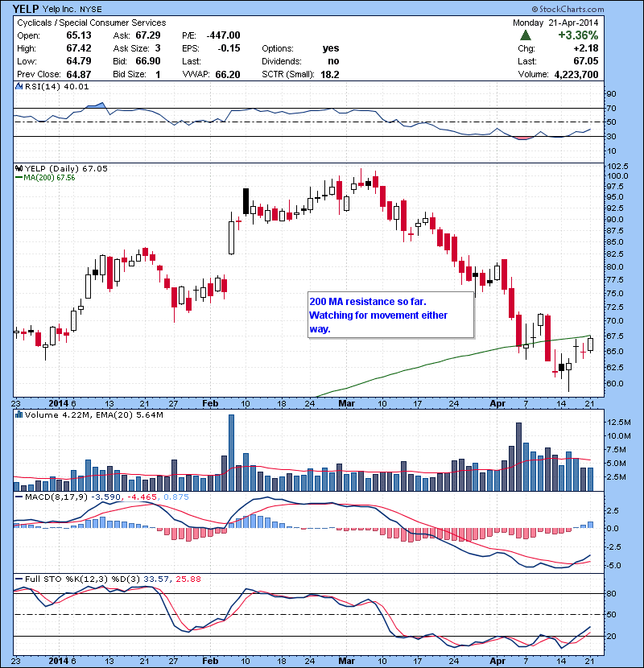The image size is (644, 668).
Task: Click the 90 level on RSI axis
Action: [612, 93]
